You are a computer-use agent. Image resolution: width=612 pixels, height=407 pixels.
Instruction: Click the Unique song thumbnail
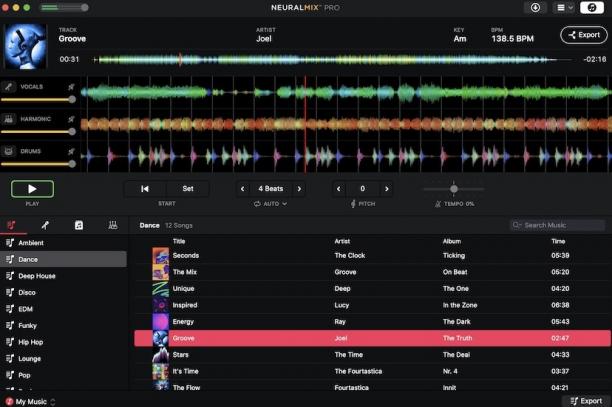point(160,289)
